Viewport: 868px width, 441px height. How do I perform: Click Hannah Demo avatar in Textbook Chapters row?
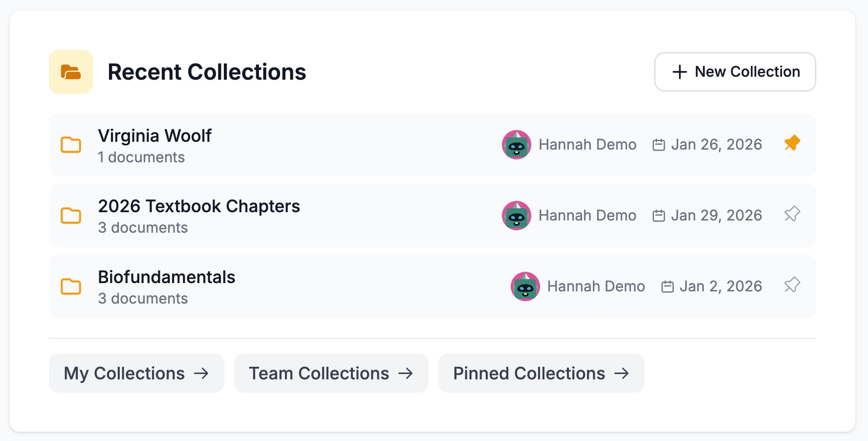(516, 216)
